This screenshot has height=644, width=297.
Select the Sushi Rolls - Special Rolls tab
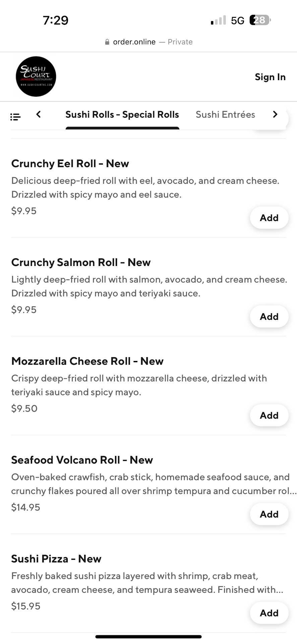click(x=122, y=115)
